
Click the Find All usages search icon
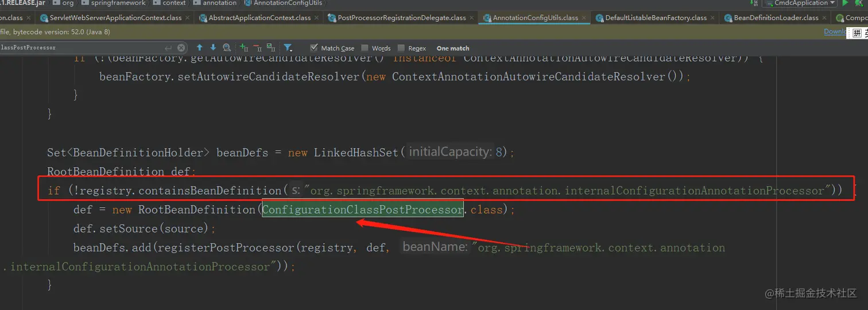[x=227, y=48]
